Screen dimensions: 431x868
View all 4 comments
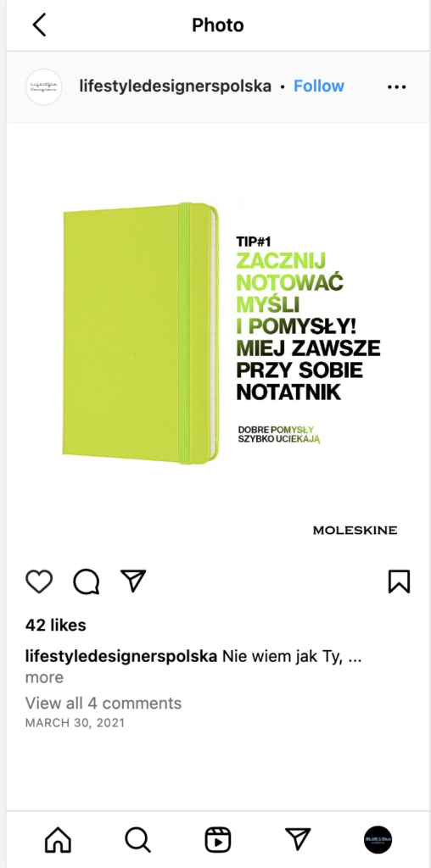(x=103, y=703)
